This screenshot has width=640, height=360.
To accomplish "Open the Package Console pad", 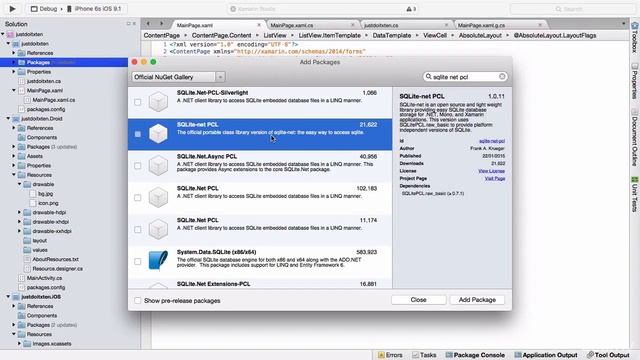I will pos(476,355).
